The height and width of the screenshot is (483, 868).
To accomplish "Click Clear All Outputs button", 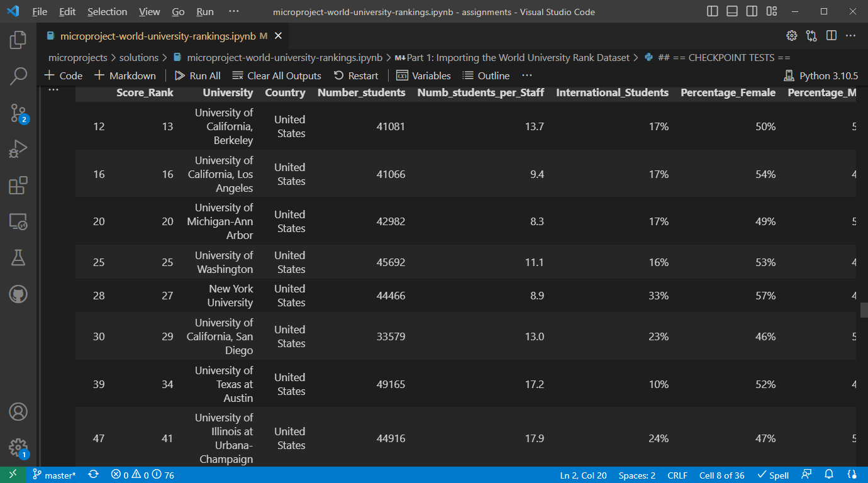I will point(277,75).
